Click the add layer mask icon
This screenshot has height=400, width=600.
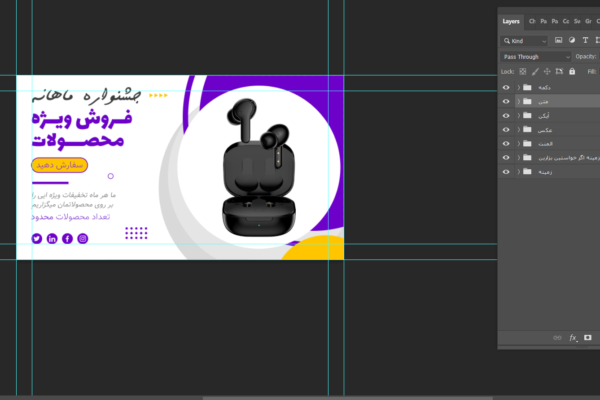(x=588, y=338)
